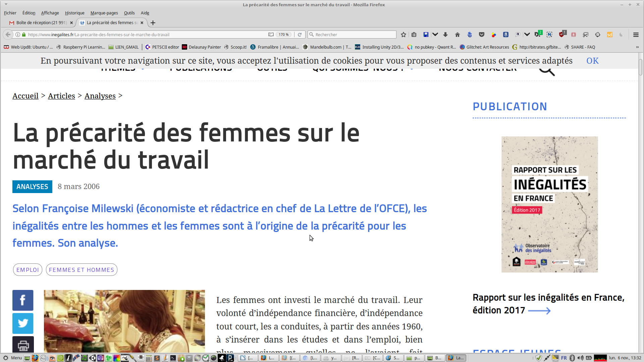Accept cookies by clicking OK

point(592,61)
